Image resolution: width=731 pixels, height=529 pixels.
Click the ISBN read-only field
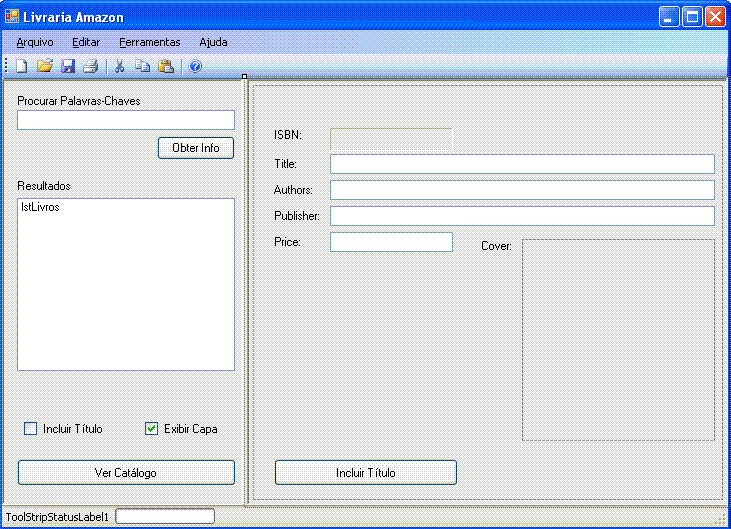391,139
